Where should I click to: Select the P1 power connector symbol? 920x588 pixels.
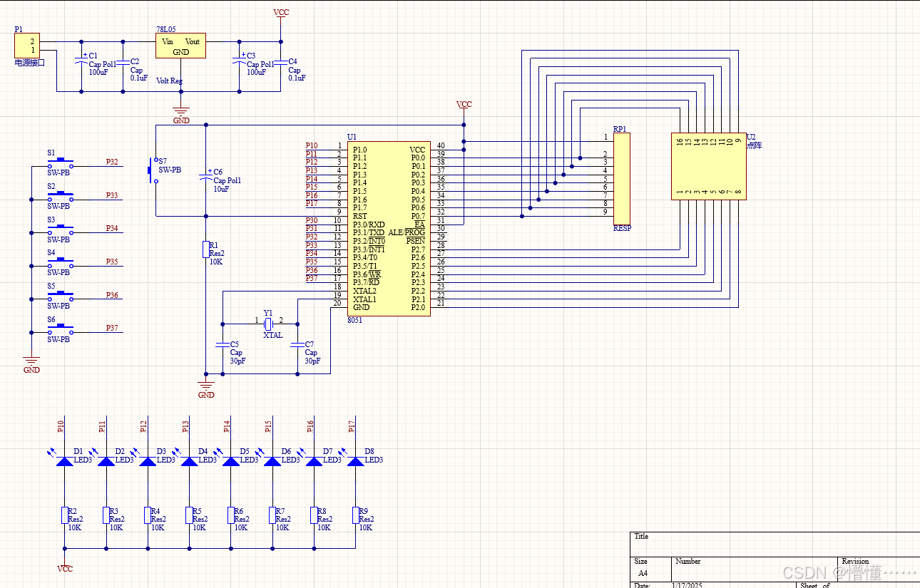click(x=27, y=46)
